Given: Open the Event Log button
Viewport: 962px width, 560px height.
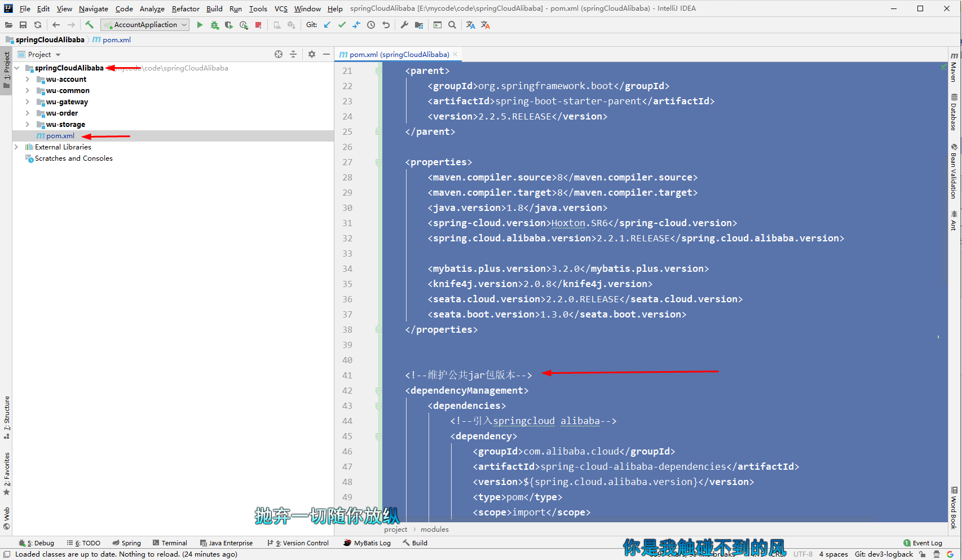Looking at the screenshot, I should click(x=923, y=543).
